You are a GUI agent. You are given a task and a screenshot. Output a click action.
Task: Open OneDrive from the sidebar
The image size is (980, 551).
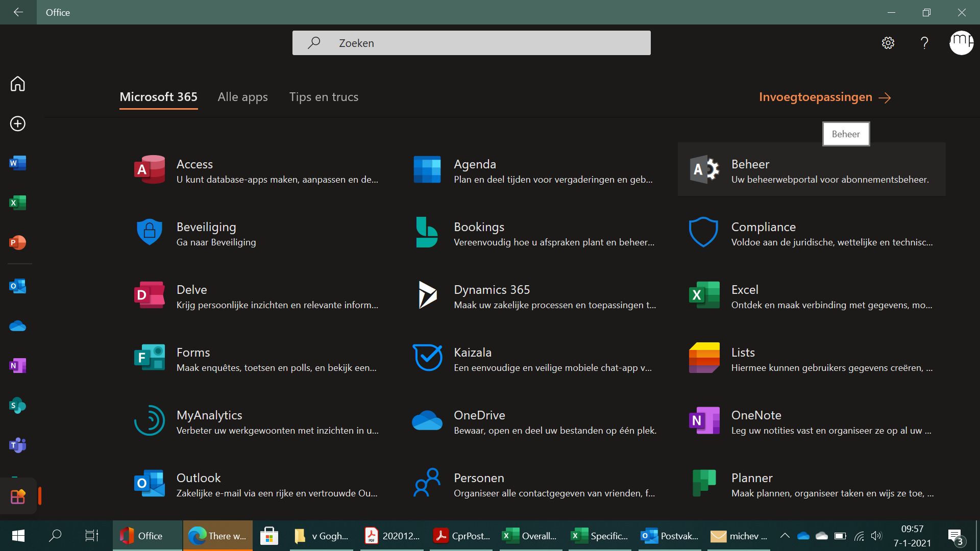tap(18, 326)
